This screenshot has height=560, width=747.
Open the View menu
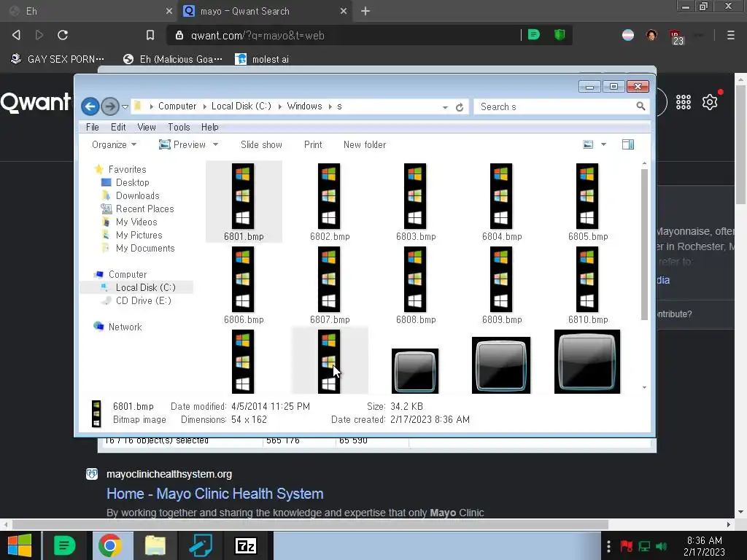[x=146, y=127]
